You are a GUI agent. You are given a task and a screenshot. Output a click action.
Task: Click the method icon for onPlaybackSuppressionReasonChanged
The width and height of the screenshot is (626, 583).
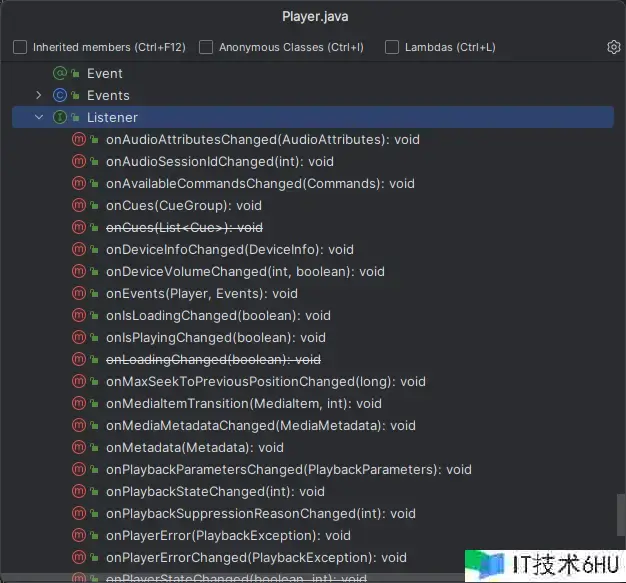pos(79,514)
